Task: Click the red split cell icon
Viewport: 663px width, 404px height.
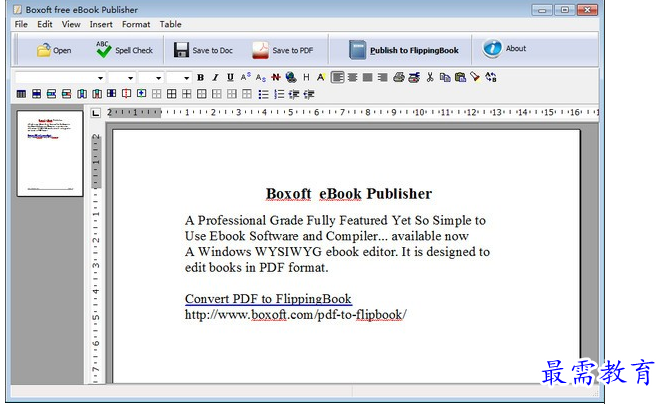Action: point(126,94)
